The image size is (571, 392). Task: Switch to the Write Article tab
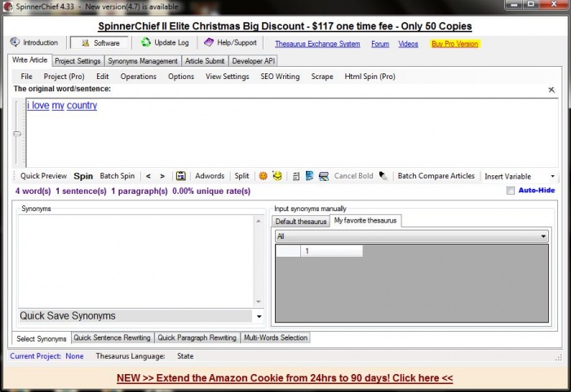point(30,60)
